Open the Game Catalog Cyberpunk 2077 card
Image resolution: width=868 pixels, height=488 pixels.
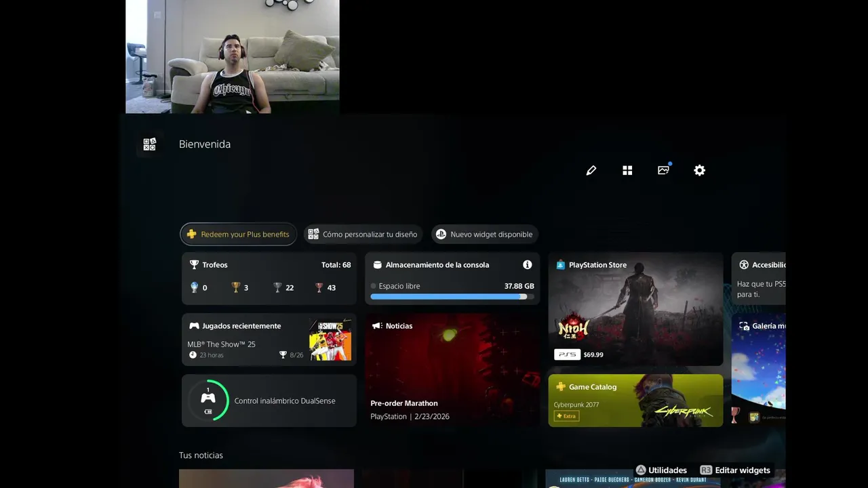click(x=635, y=401)
